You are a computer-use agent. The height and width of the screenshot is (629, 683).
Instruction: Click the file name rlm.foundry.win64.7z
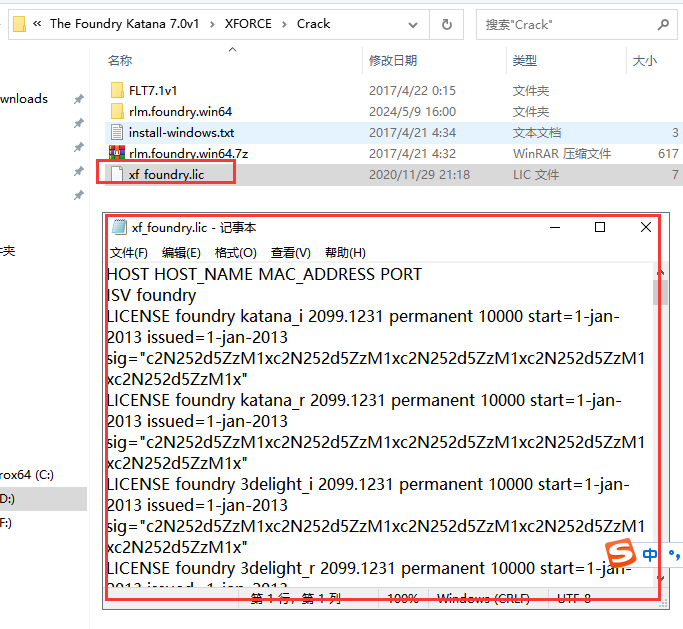coord(189,153)
